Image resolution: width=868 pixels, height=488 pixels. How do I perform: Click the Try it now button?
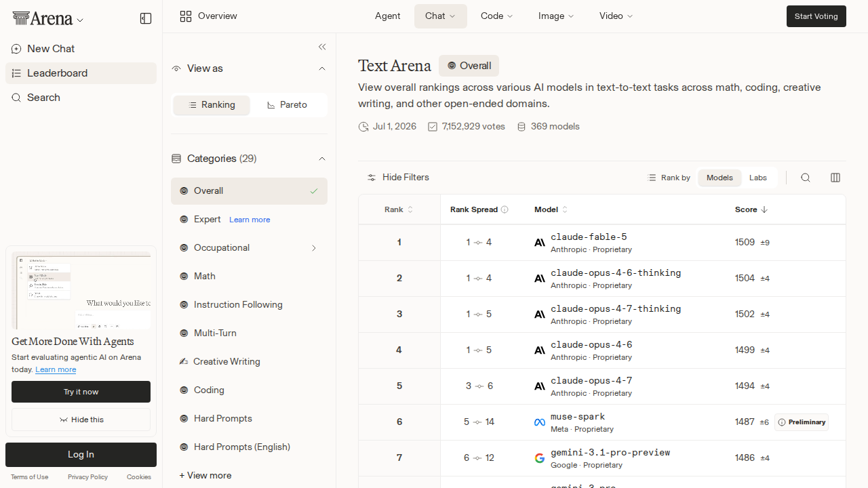coord(81,392)
